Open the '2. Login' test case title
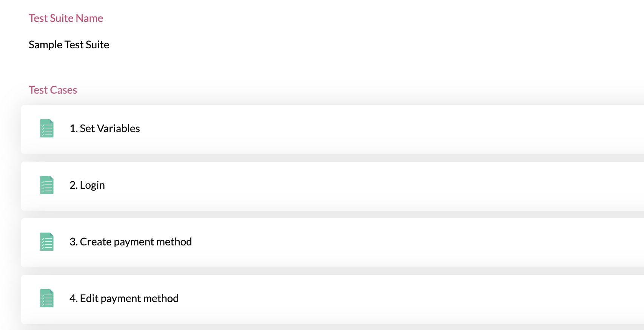This screenshot has height=330, width=644. tap(87, 185)
